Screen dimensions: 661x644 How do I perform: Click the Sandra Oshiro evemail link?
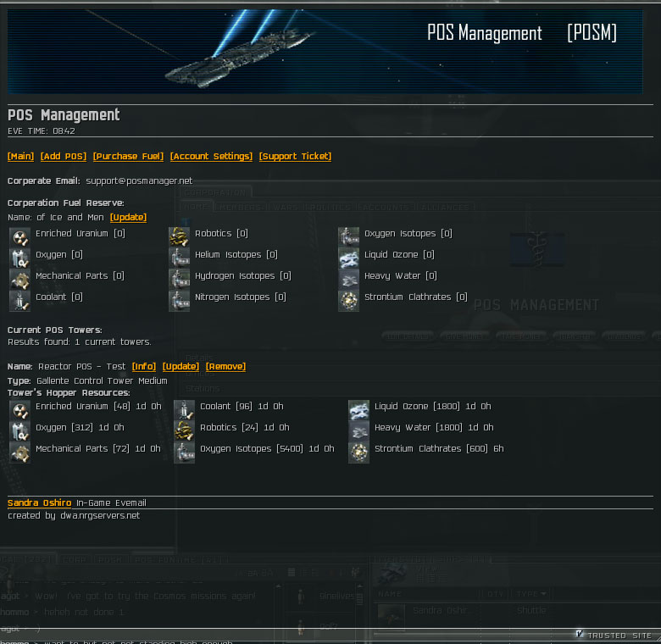[40, 502]
